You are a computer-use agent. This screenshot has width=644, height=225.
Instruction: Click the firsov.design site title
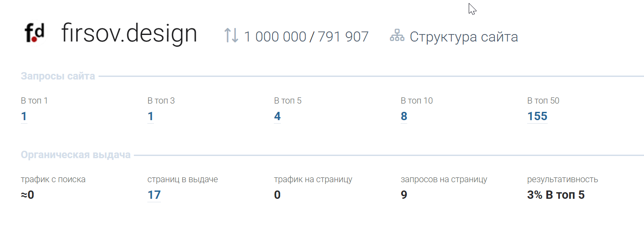click(129, 34)
